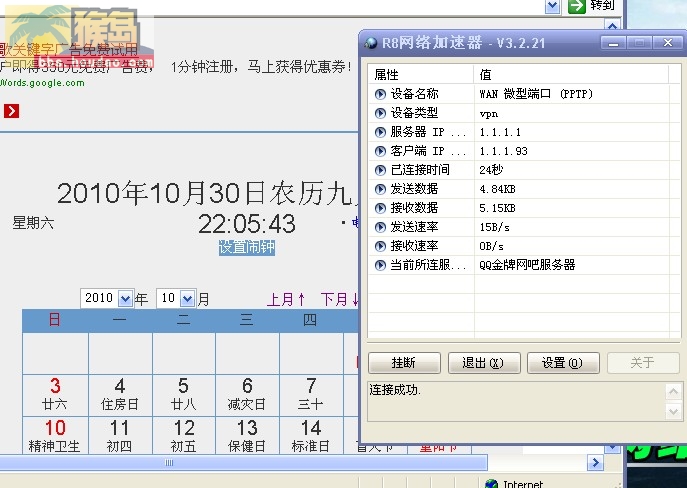The image size is (687, 488).
Task: Click the 下月 next month link
Action: coord(340,299)
